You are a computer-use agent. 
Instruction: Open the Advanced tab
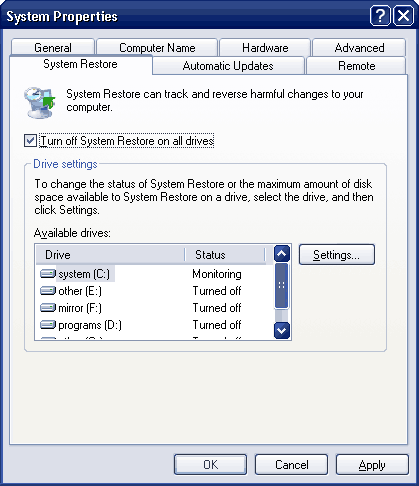point(359,48)
